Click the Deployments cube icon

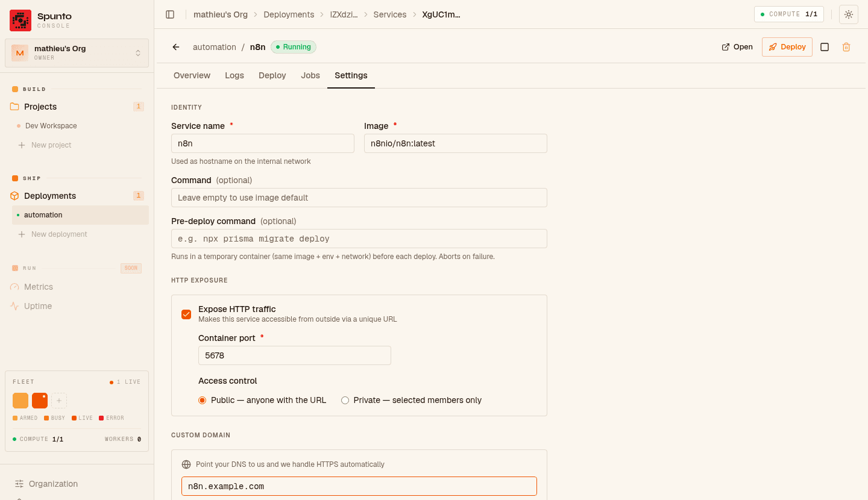tap(14, 196)
